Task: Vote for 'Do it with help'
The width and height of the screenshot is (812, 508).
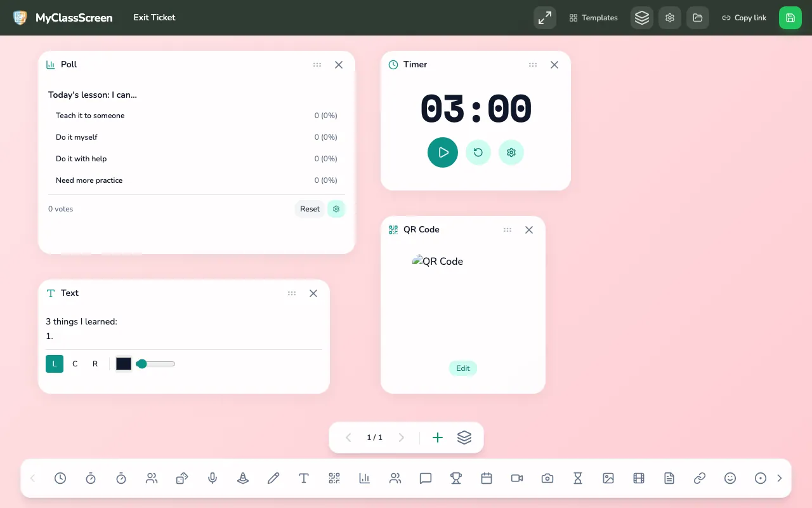Action: (x=197, y=159)
